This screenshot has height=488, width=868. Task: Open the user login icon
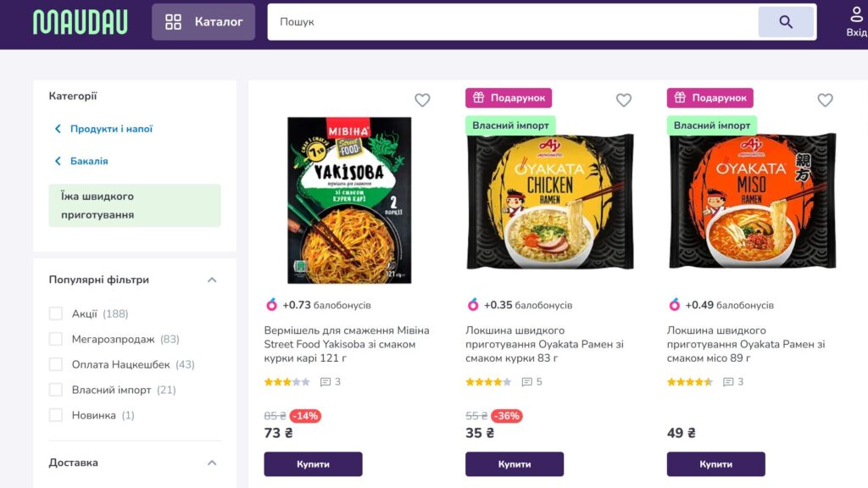856,21
